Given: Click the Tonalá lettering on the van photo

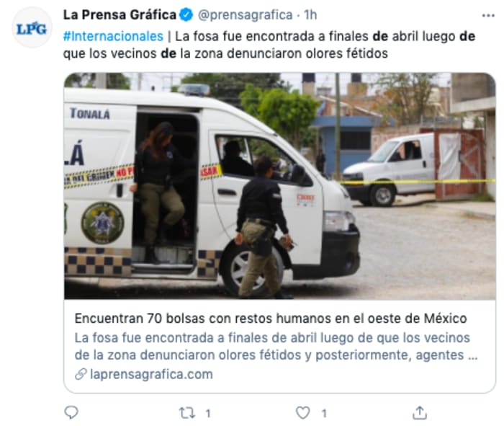Looking at the screenshot, I should [90, 114].
